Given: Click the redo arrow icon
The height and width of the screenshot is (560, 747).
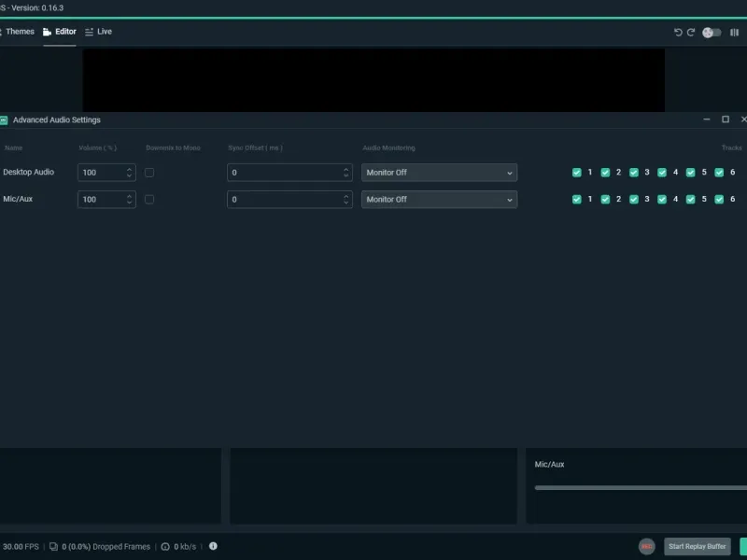Looking at the screenshot, I should (691, 33).
